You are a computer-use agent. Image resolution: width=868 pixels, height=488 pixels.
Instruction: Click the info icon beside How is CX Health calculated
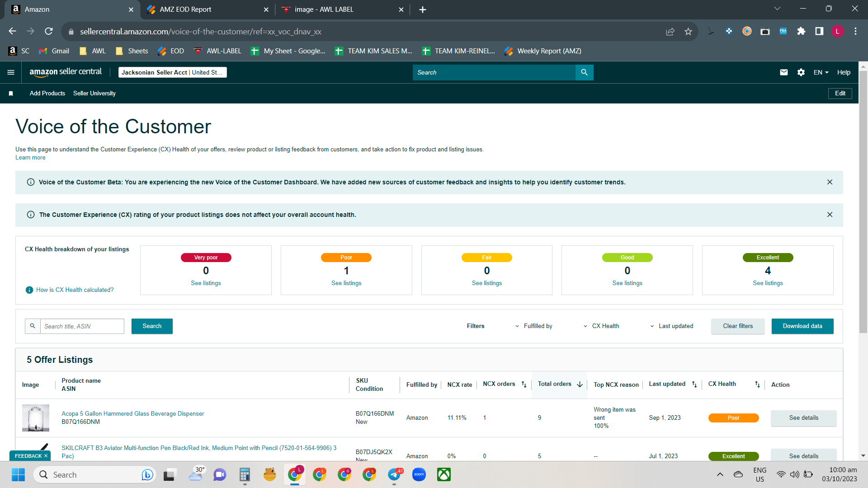click(x=29, y=290)
